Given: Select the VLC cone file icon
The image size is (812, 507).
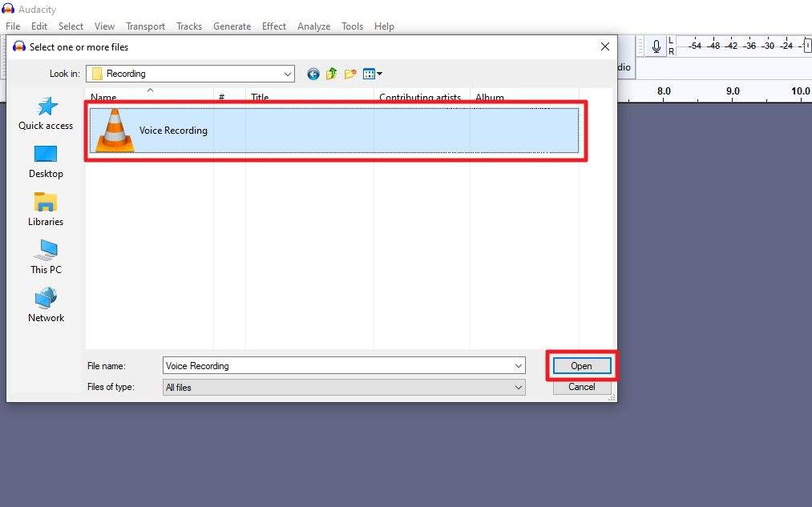Looking at the screenshot, I should point(115,130).
